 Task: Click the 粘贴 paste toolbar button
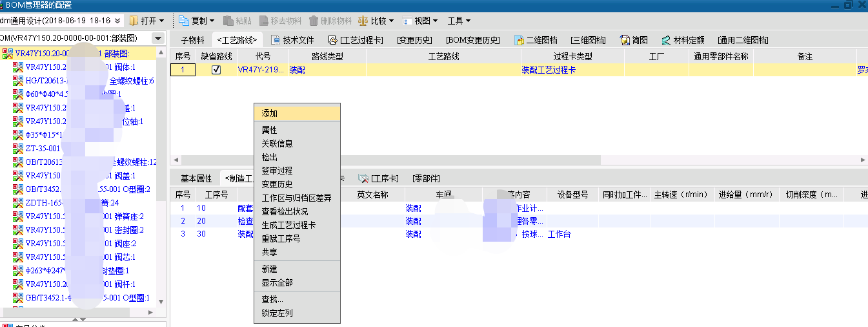236,21
